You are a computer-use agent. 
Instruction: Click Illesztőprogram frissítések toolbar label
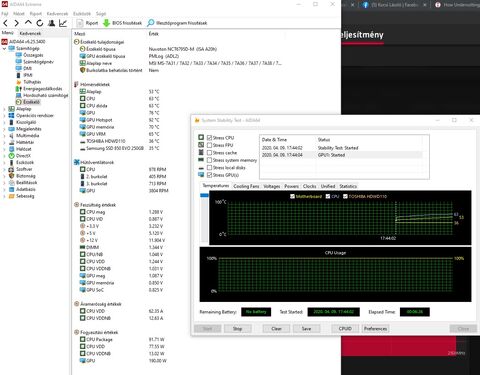[x=182, y=23]
